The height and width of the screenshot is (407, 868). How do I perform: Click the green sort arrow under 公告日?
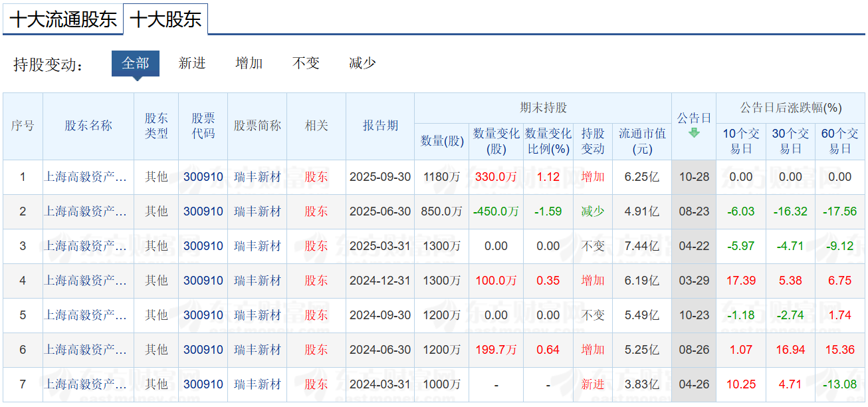coord(694,132)
